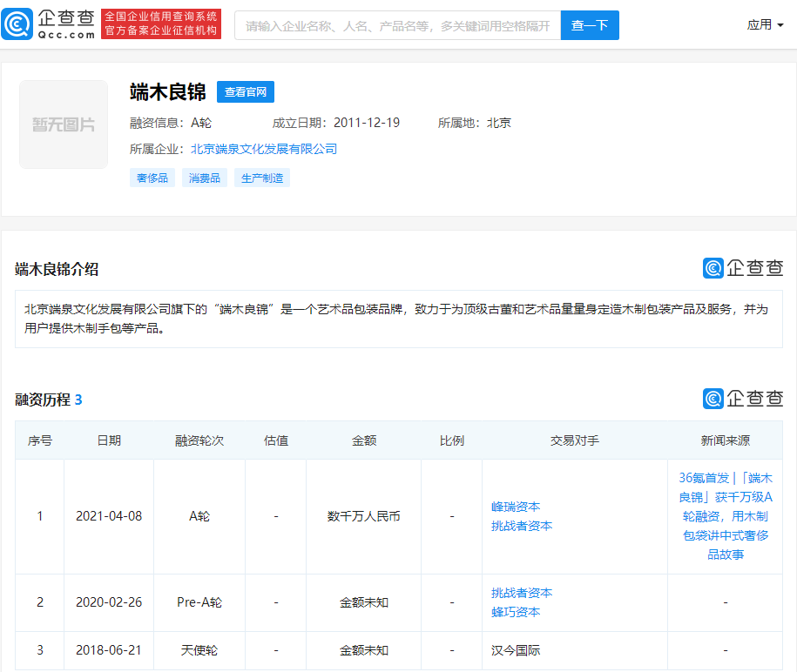The image size is (797, 672).
Task: Select the 消费品 tag
Action: coord(205,178)
